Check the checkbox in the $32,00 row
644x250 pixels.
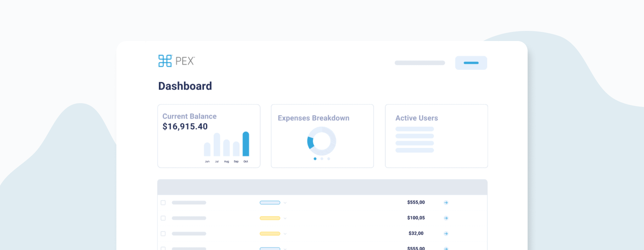pos(163,234)
